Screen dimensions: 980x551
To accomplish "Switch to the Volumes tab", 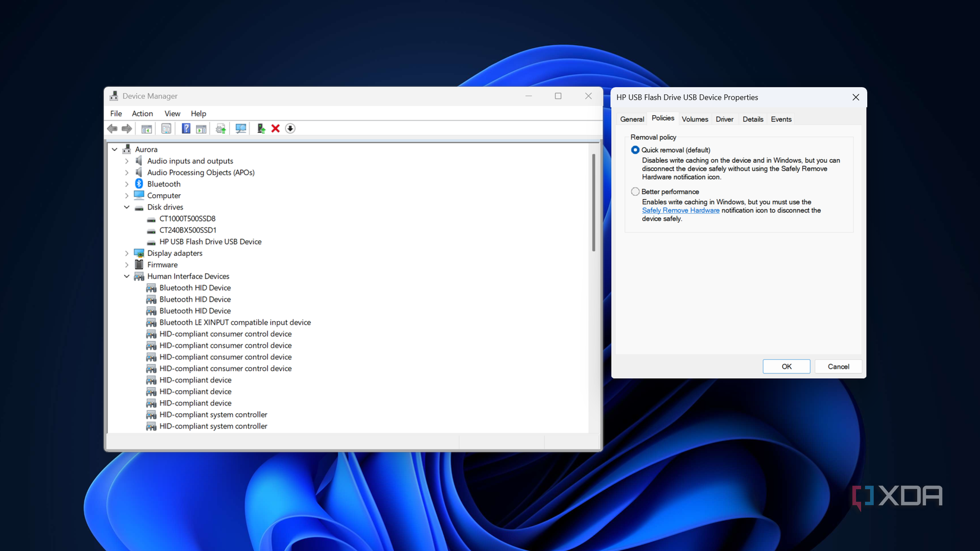I will tap(695, 119).
